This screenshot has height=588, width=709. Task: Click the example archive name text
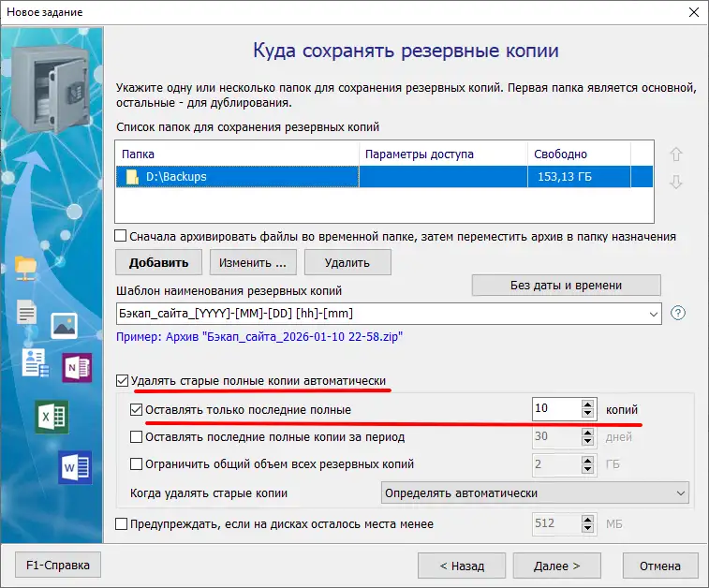(x=259, y=337)
